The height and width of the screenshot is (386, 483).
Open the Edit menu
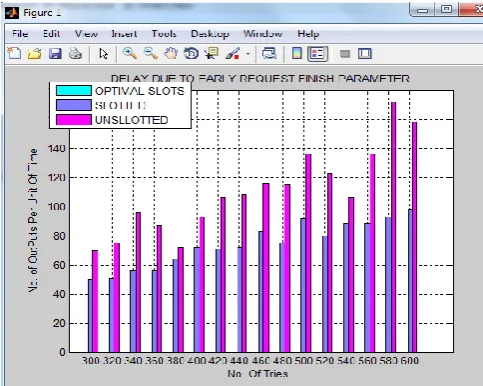pos(51,34)
